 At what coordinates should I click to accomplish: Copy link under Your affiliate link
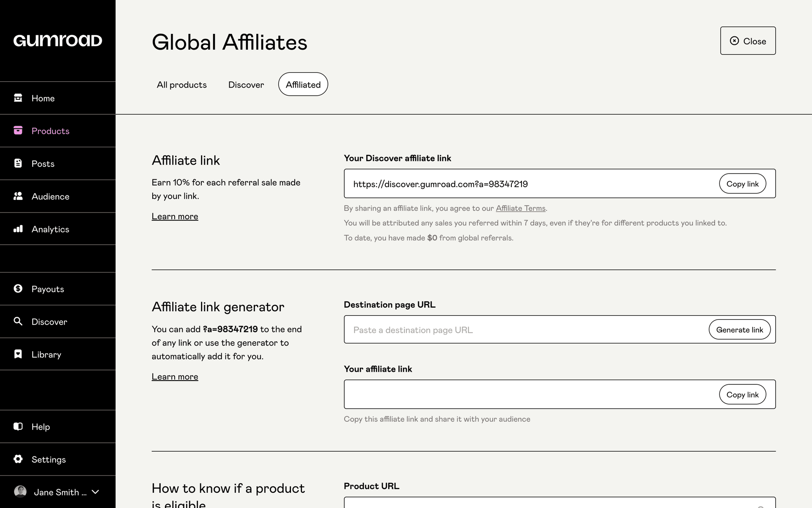742,394
